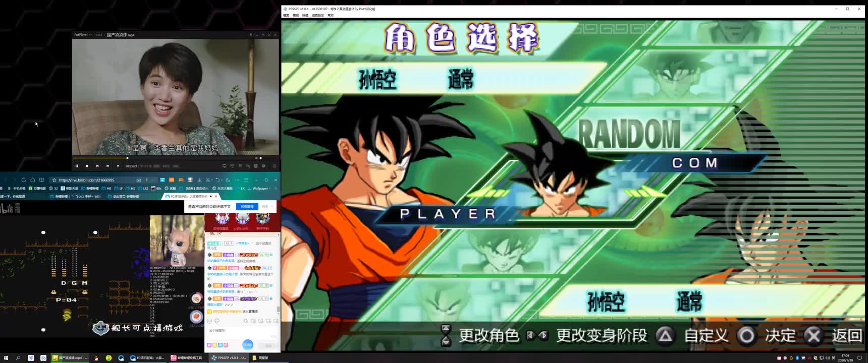Click the emoji icon below chat
The height and width of the screenshot is (363, 868).
click(209, 321)
